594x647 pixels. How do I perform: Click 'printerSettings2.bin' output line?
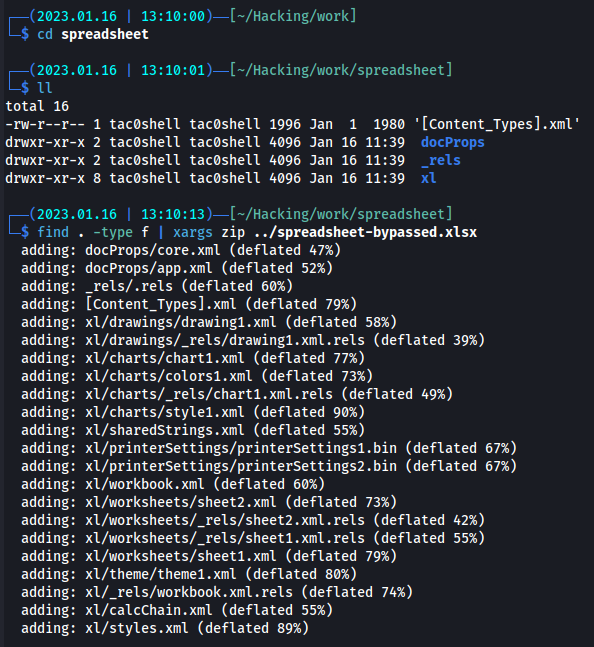pos(269,466)
